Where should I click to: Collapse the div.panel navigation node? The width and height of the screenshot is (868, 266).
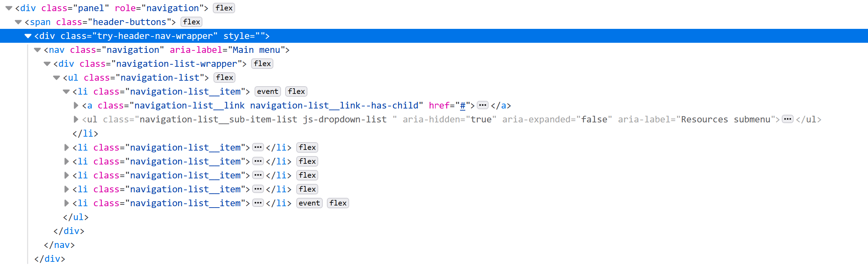(9, 8)
